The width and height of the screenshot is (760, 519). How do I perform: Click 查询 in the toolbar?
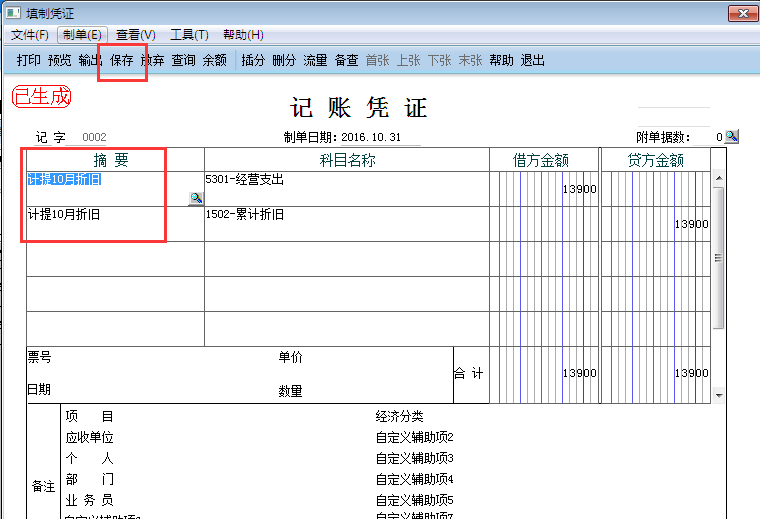click(x=184, y=61)
